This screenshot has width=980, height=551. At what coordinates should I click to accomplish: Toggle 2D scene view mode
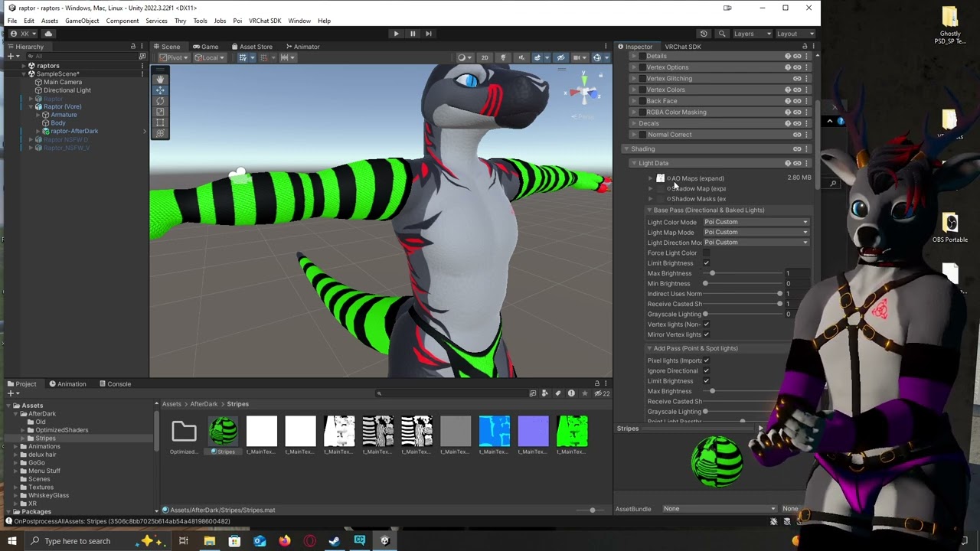click(x=484, y=57)
